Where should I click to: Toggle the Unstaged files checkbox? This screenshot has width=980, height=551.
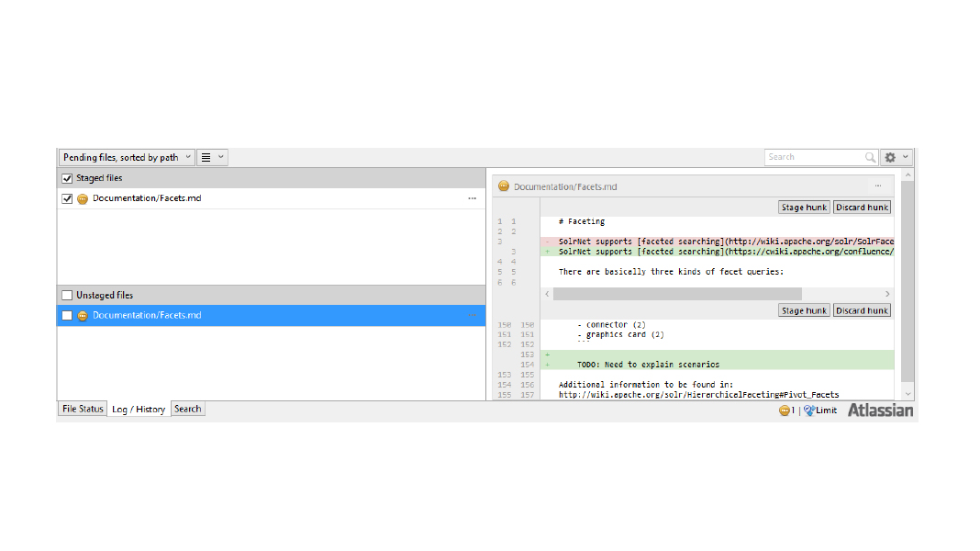pos(67,295)
